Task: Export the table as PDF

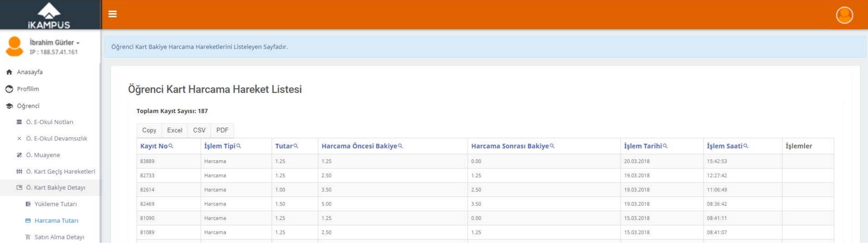Action: pyautogui.click(x=222, y=130)
